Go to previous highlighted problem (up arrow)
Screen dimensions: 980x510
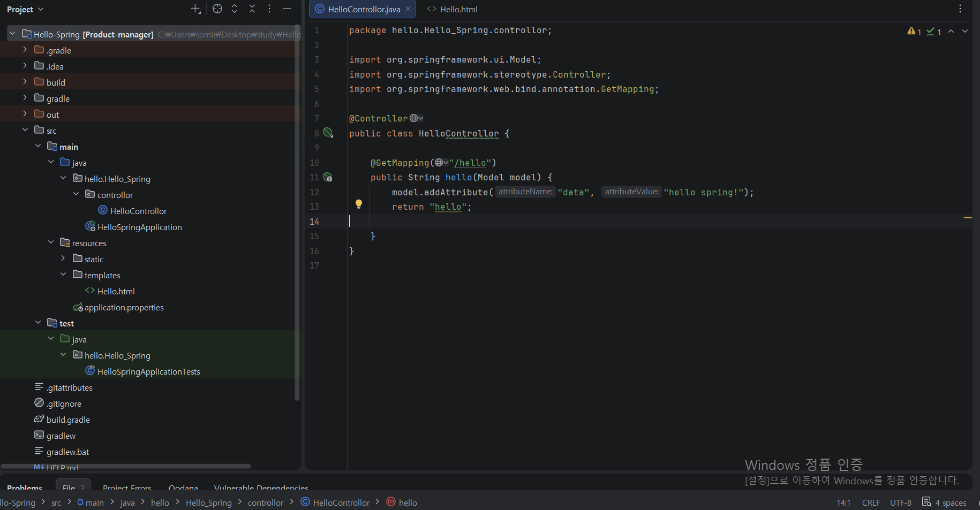click(x=951, y=32)
